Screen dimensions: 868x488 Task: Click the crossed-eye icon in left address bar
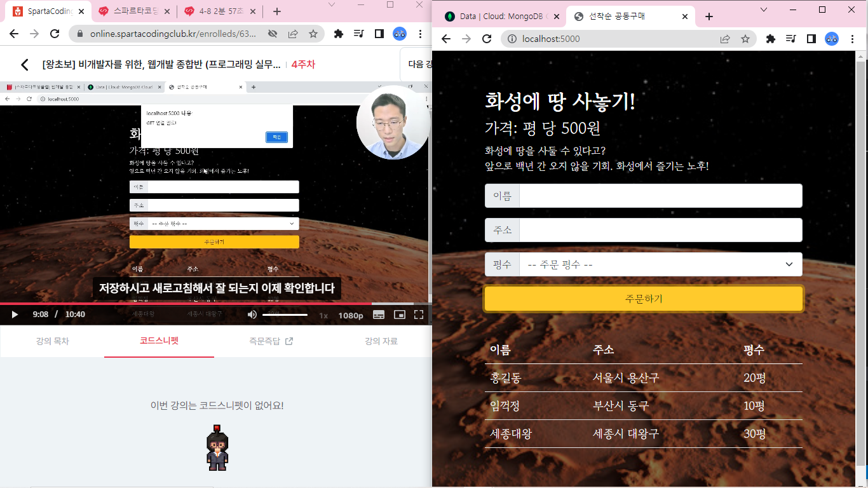pos(273,34)
